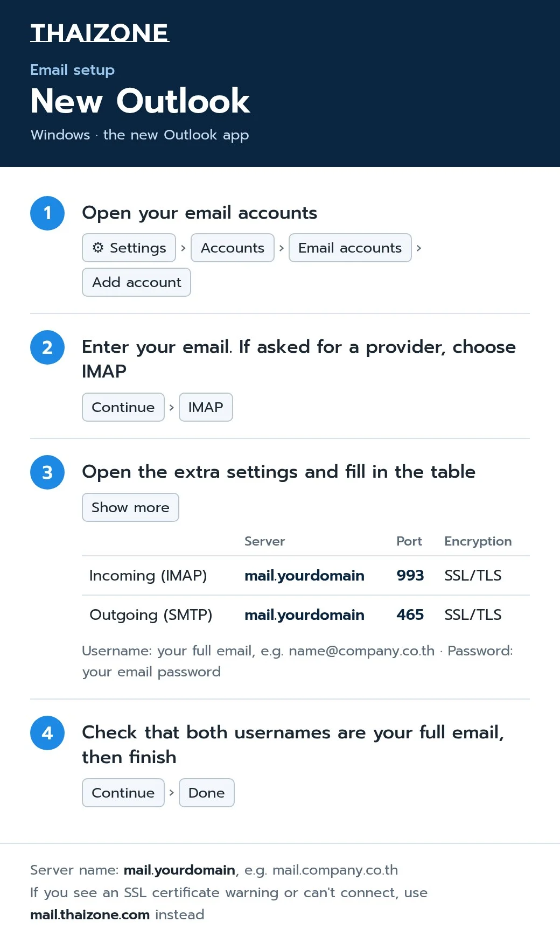Click SSL/TLS in the Incoming row
This screenshot has width=560, height=943.
[473, 576]
